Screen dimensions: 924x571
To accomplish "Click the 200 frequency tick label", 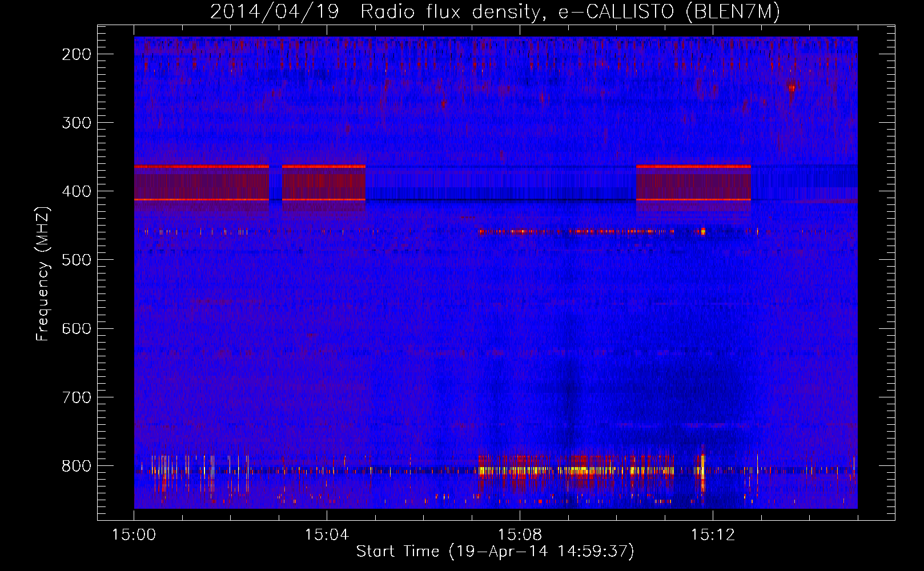I will (x=77, y=54).
